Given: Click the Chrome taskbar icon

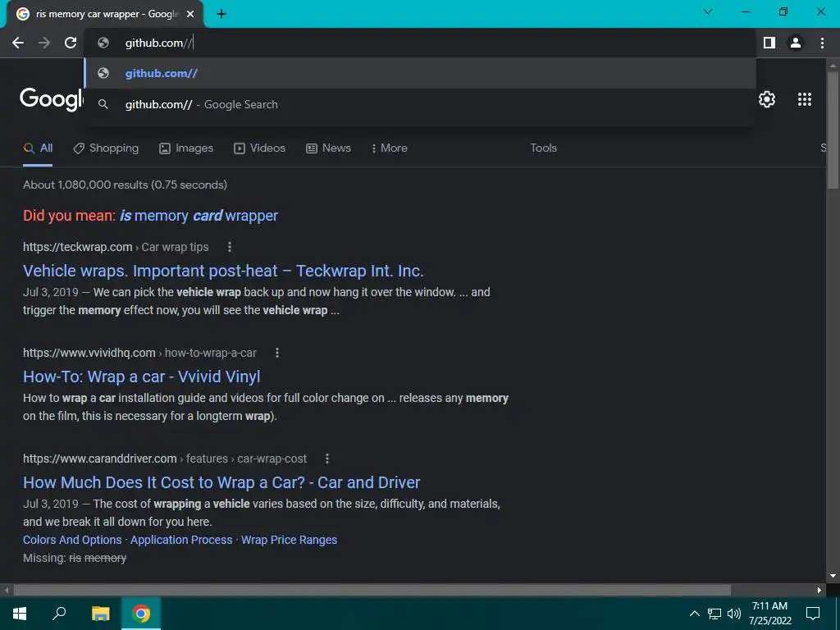Looking at the screenshot, I should coord(141,614).
